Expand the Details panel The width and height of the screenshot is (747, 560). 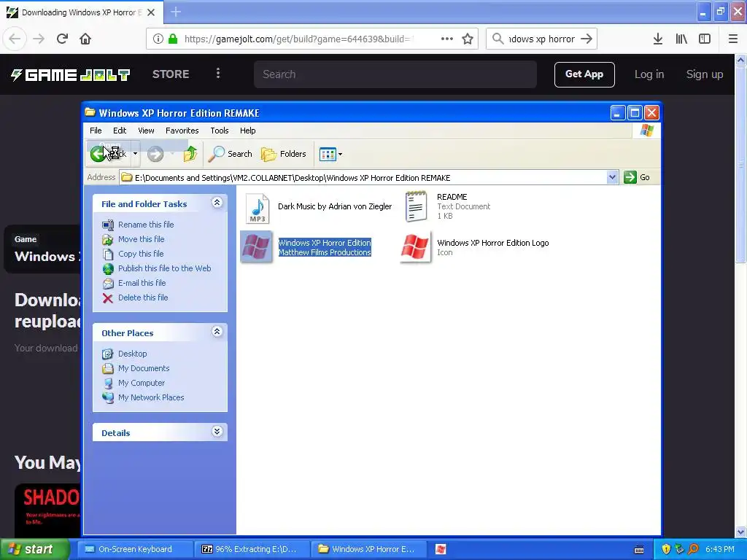[217, 432]
